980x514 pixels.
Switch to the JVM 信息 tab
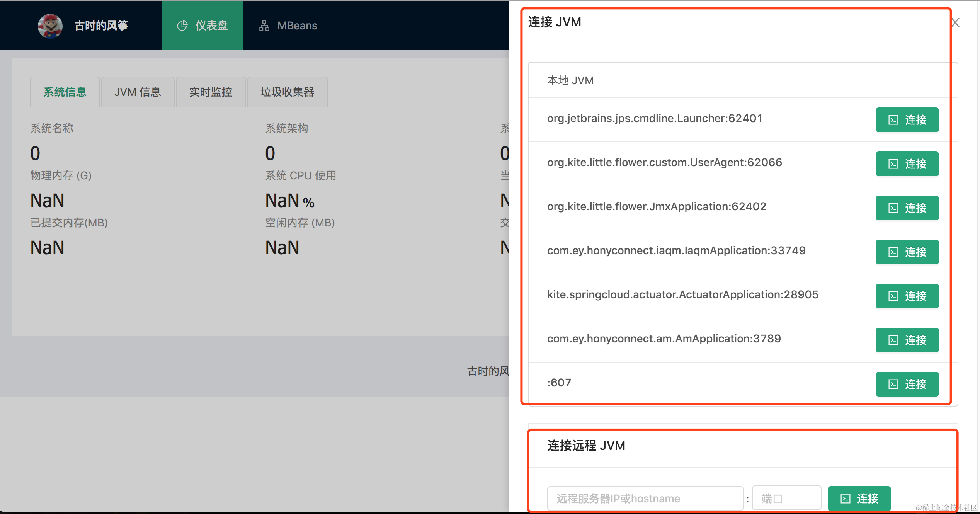point(138,92)
